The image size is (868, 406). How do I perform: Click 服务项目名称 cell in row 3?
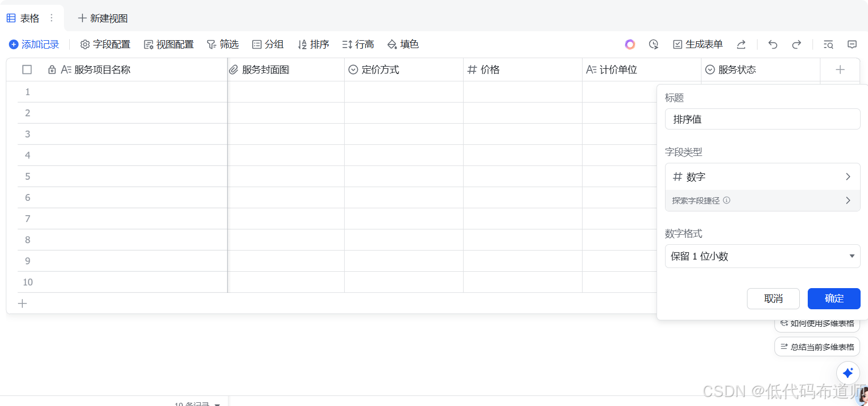click(x=135, y=134)
